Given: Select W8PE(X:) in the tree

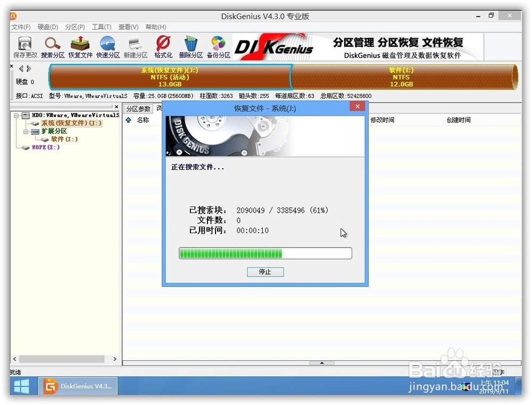Looking at the screenshot, I should (45, 147).
